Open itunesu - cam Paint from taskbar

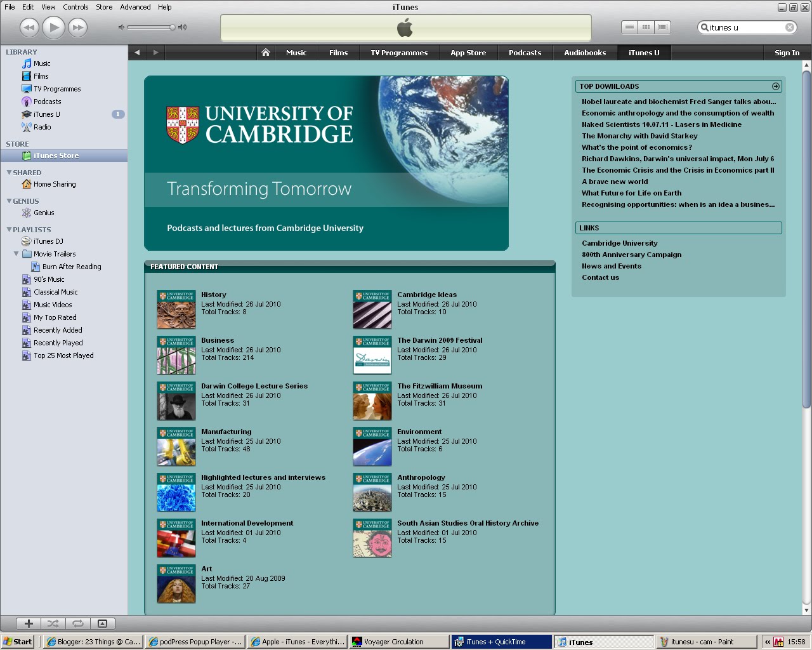(707, 642)
